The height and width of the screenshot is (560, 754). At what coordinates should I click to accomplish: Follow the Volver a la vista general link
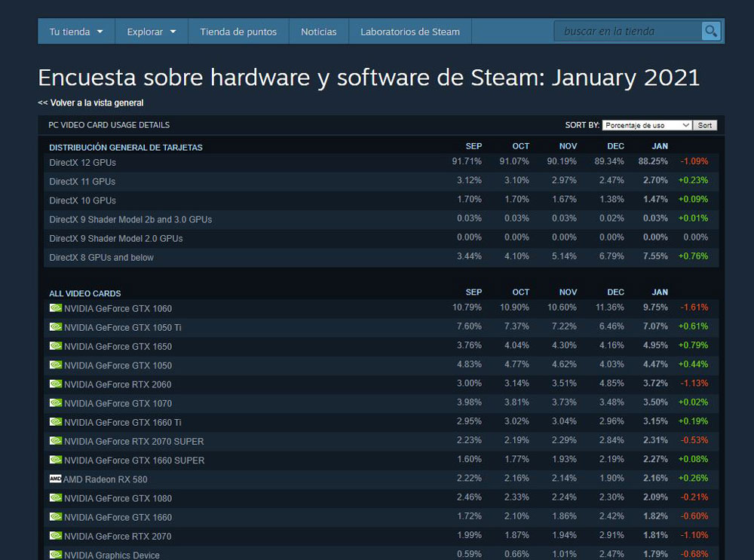(90, 103)
